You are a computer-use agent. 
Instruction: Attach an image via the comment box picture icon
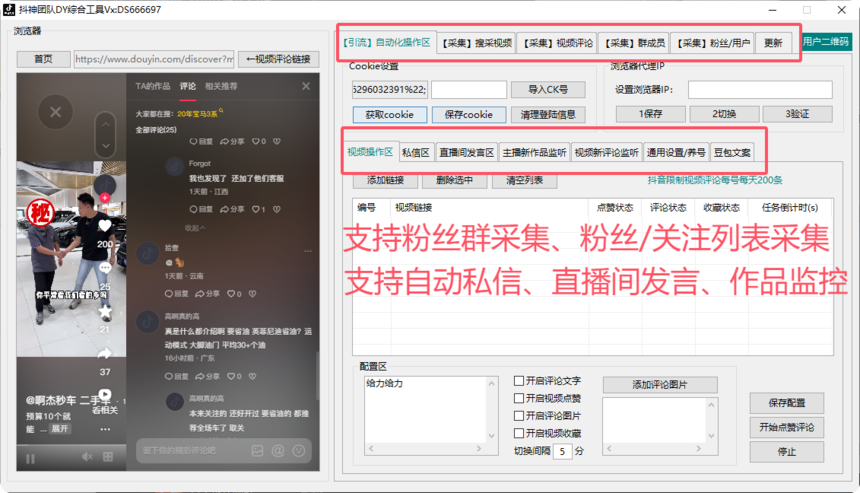click(257, 451)
